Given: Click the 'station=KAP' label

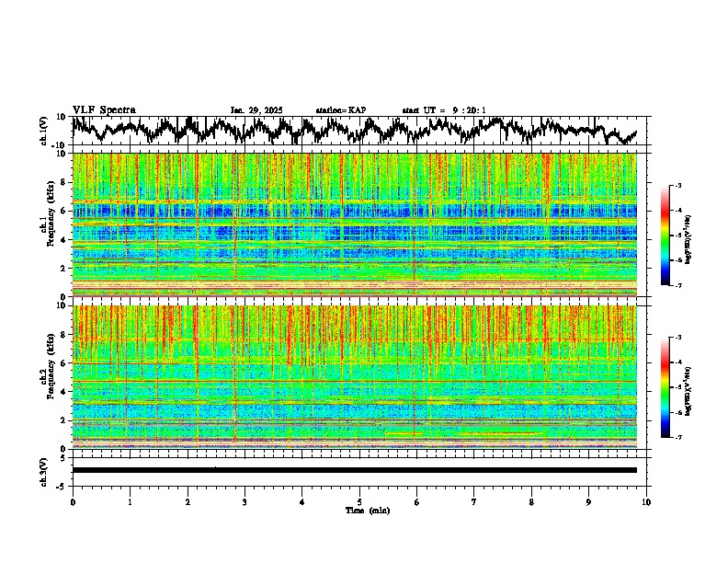Looking at the screenshot, I should point(341,110).
